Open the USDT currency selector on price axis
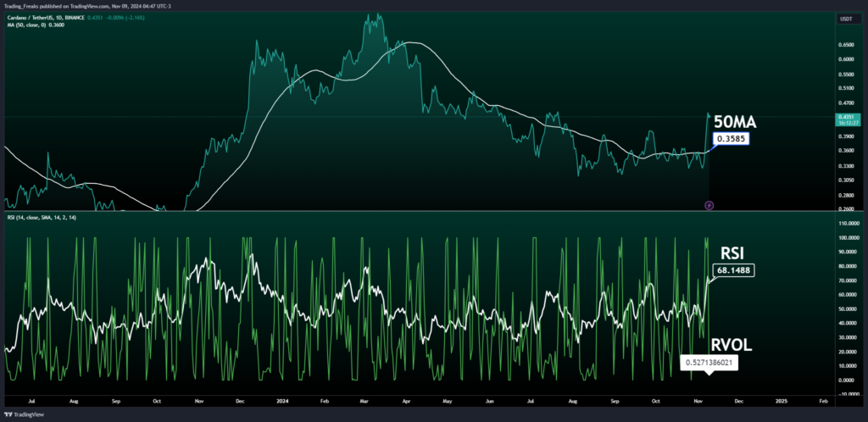The height and width of the screenshot is (422, 868). click(x=846, y=18)
